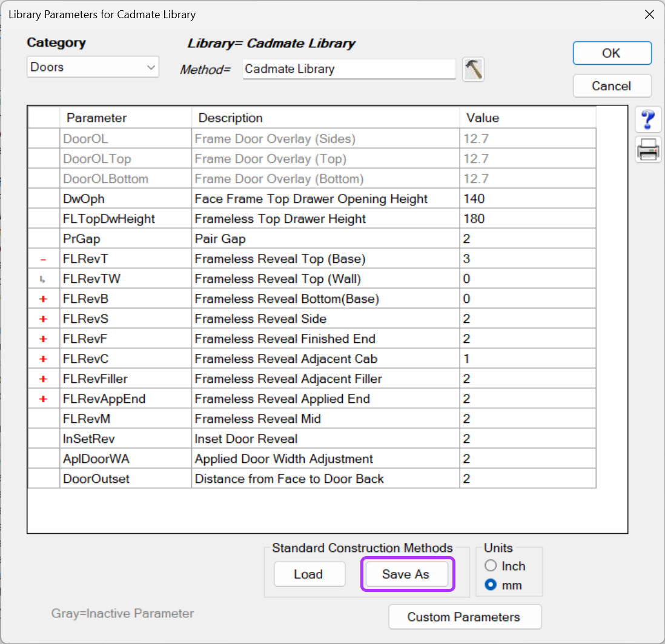Click the highlighted Save As button
Screen dimensions: 665x644
pos(407,574)
